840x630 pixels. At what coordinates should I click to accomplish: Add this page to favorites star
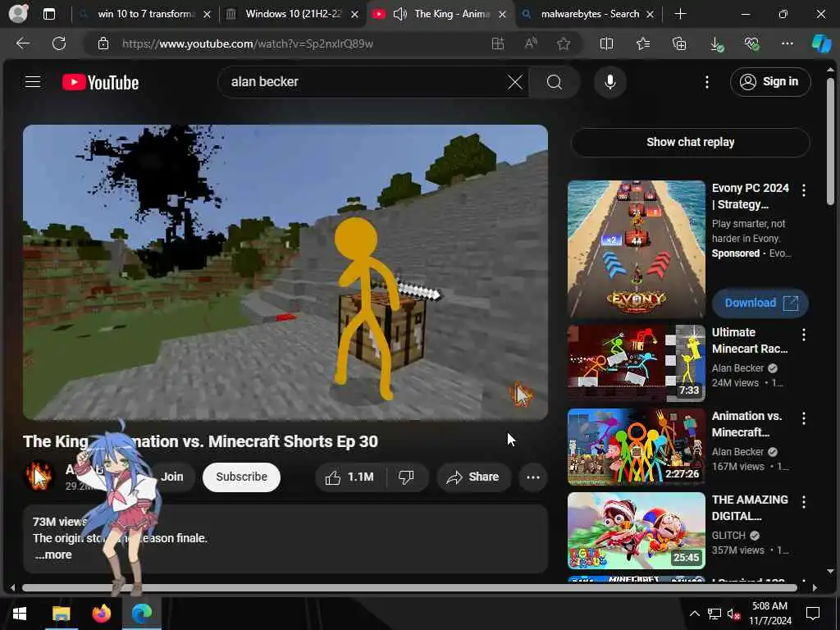(x=563, y=43)
